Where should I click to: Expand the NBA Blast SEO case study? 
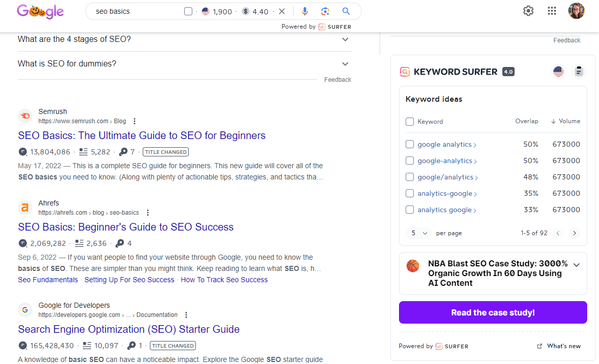[576, 265]
